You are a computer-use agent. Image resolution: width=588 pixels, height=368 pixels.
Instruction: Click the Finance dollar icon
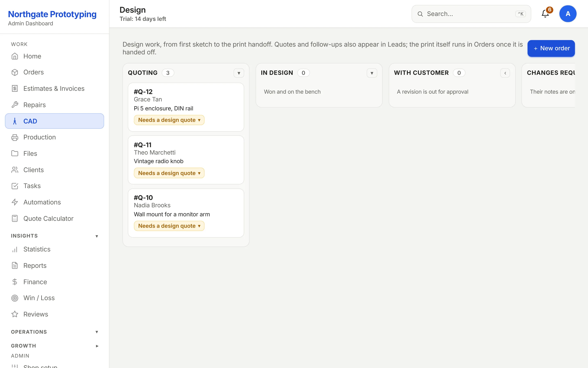click(x=15, y=282)
